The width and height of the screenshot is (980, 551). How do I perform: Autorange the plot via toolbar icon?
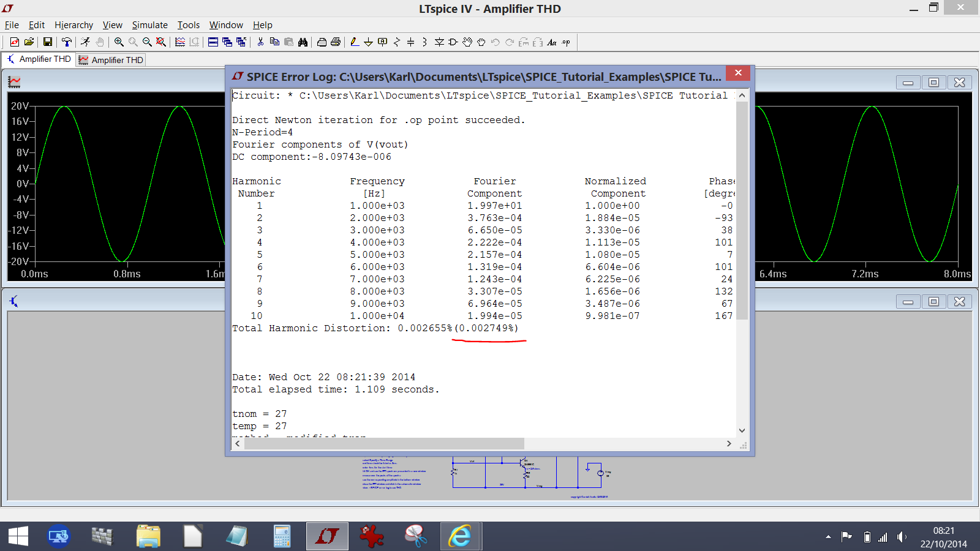[180, 42]
